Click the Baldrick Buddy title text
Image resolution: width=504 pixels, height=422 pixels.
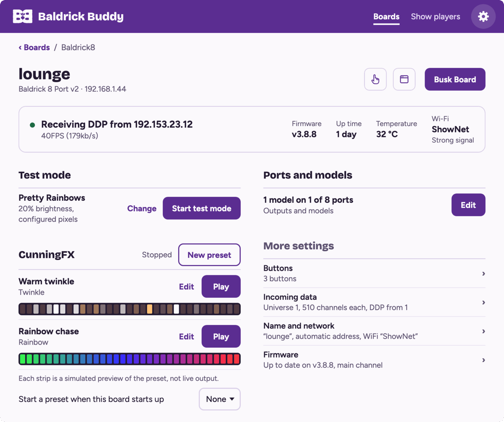(x=81, y=16)
